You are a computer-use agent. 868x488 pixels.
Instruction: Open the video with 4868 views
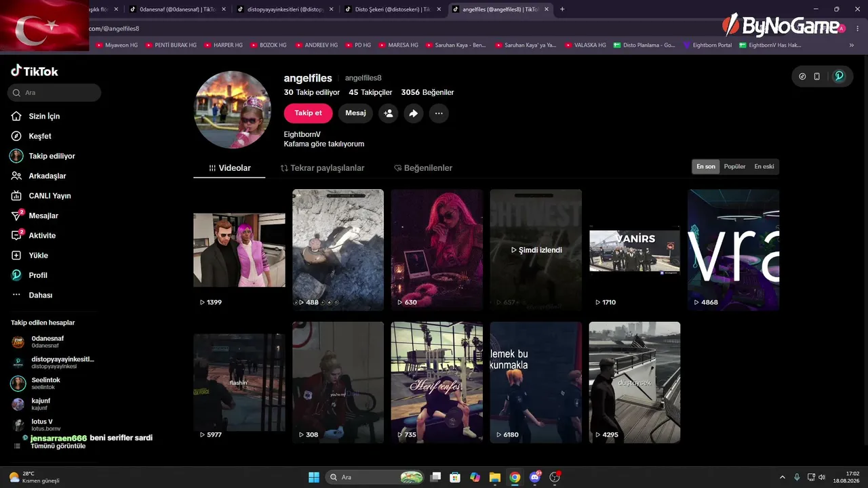point(734,250)
